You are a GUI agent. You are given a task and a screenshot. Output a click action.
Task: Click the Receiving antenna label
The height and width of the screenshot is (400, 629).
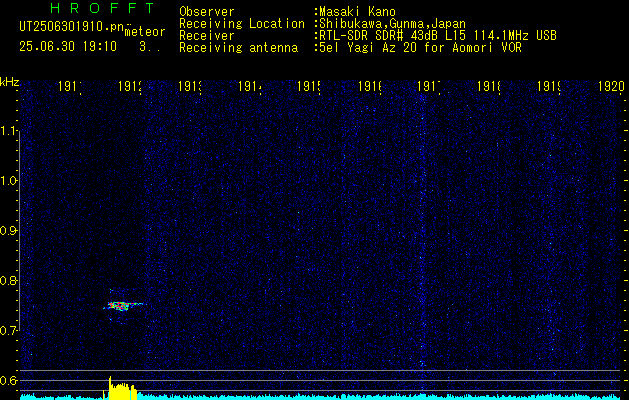click(239, 48)
